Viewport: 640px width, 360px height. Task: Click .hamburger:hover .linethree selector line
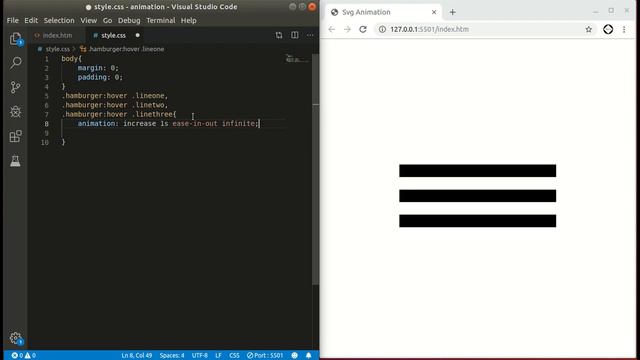click(119, 114)
